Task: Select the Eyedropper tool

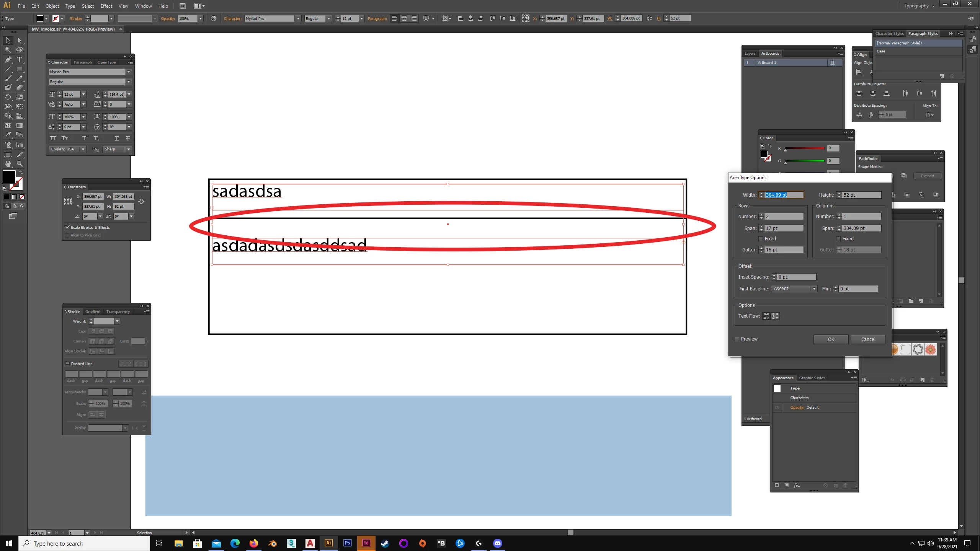Action: coord(8,135)
